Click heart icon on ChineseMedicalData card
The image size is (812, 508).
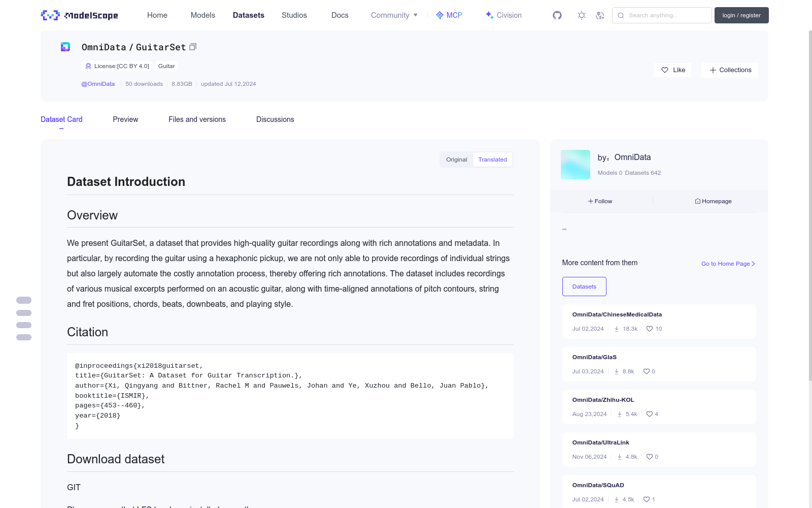(x=650, y=329)
